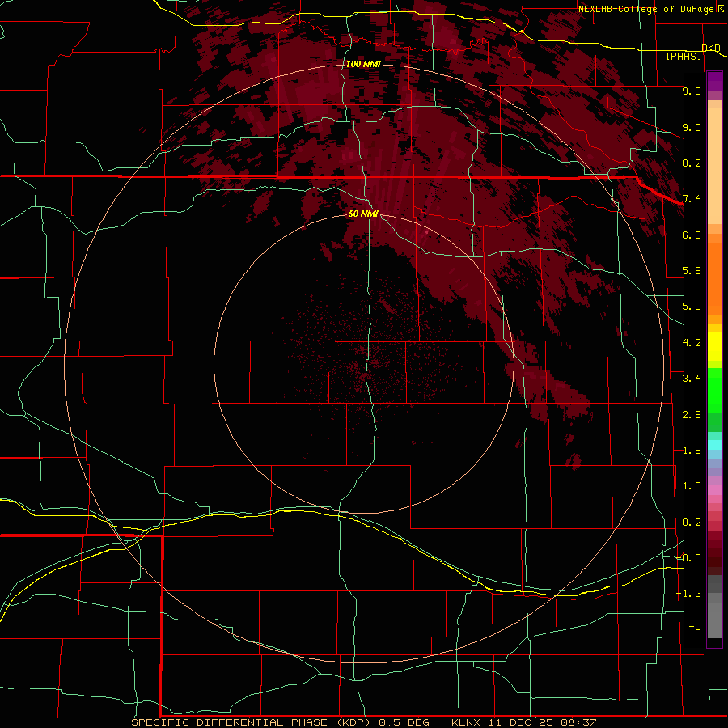
Task: Click the 7.4 value on the color scale
Action: [x=692, y=199]
